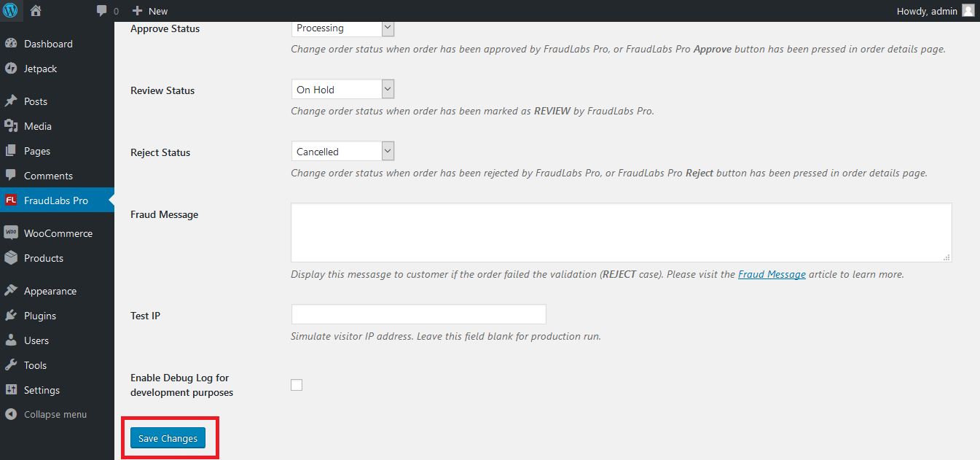Click the Enable Debug Log label text
The image size is (980, 460).
(181, 385)
